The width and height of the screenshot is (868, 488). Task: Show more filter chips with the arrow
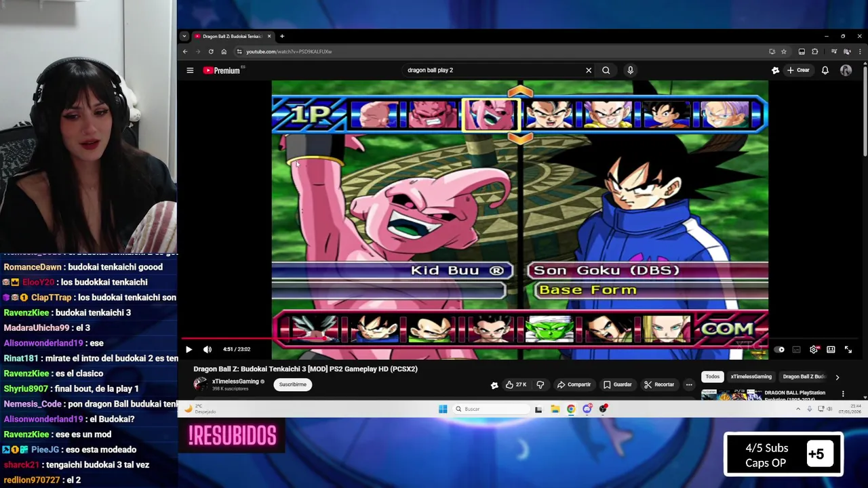[837, 378]
